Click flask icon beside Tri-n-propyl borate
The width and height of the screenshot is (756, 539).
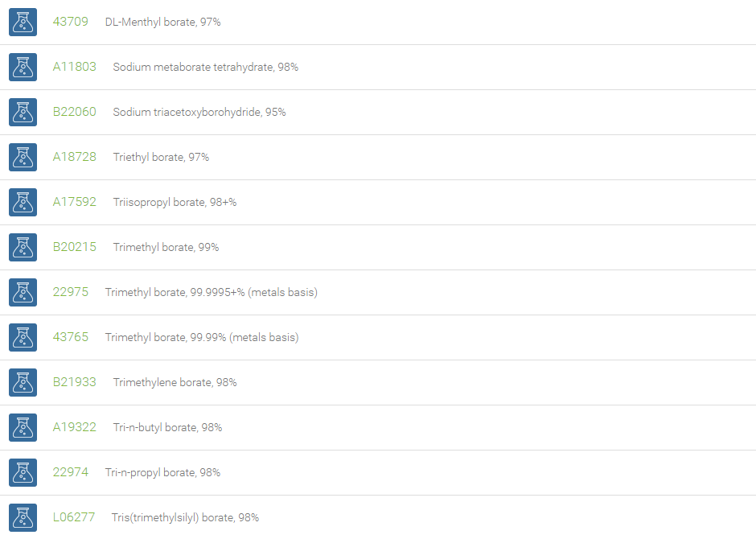pyautogui.click(x=23, y=472)
